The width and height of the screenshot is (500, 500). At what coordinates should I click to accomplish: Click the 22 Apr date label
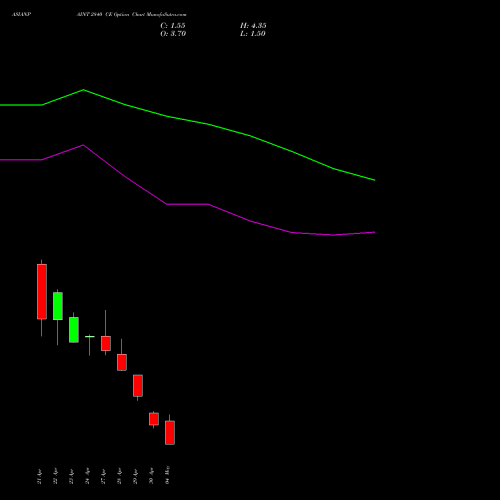(55, 476)
